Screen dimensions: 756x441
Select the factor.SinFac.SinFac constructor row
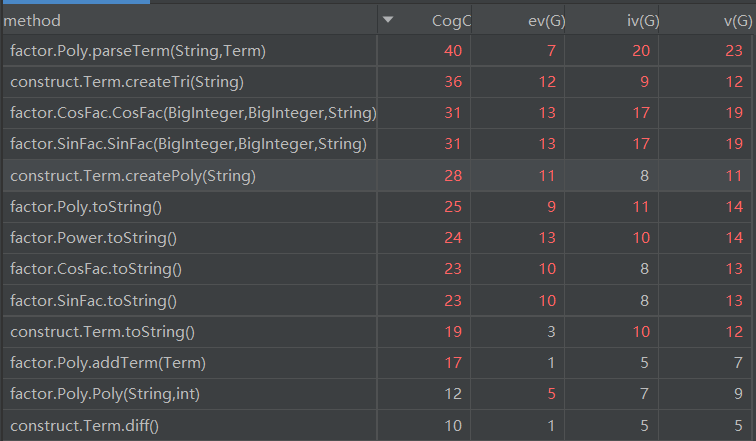(188, 144)
